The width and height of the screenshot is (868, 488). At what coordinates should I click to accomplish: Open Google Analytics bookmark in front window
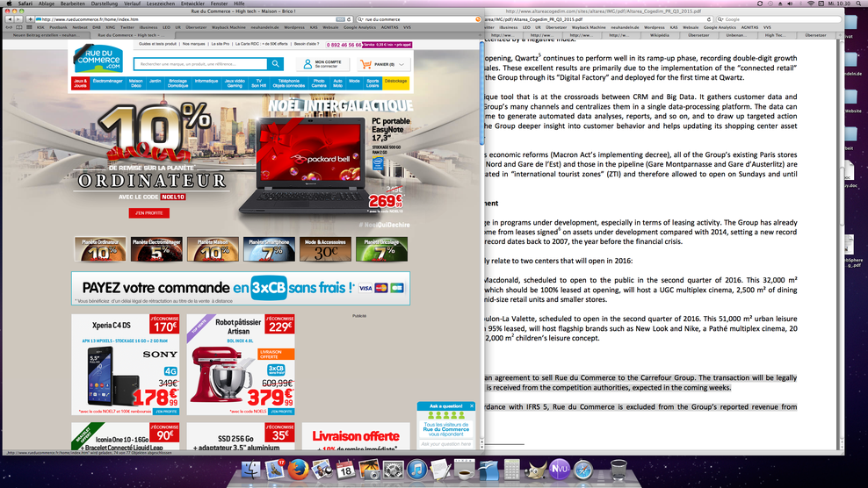[359, 27]
